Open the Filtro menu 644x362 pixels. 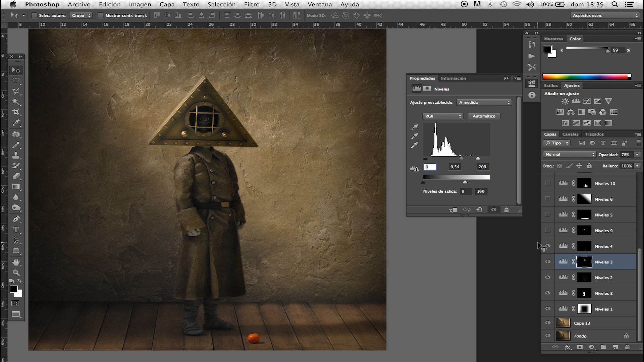252,4
